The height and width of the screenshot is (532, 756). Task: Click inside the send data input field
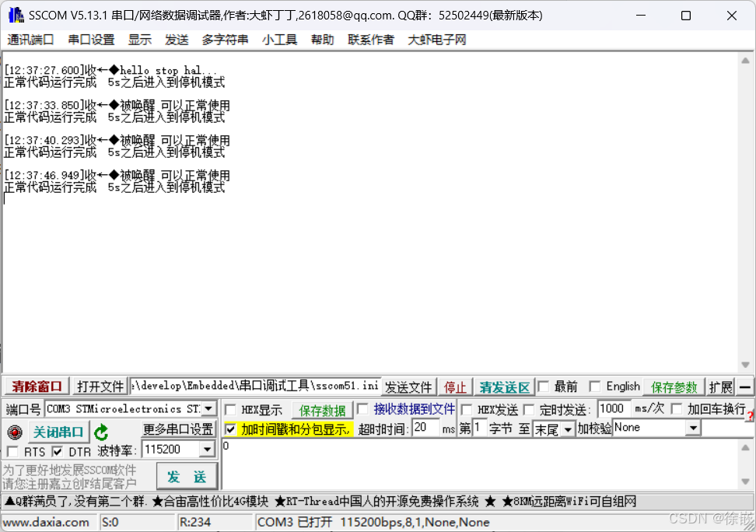pyautogui.click(x=467, y=459)
